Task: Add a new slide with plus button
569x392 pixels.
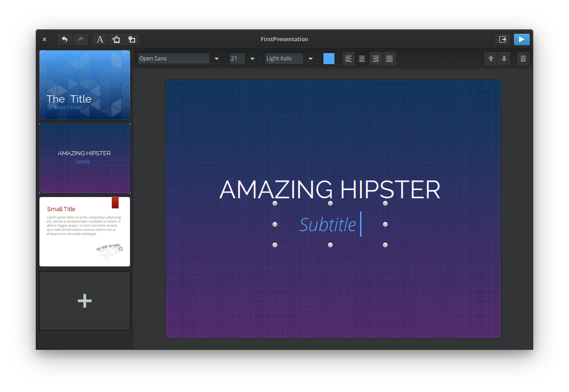Action: tap(84, 301)
